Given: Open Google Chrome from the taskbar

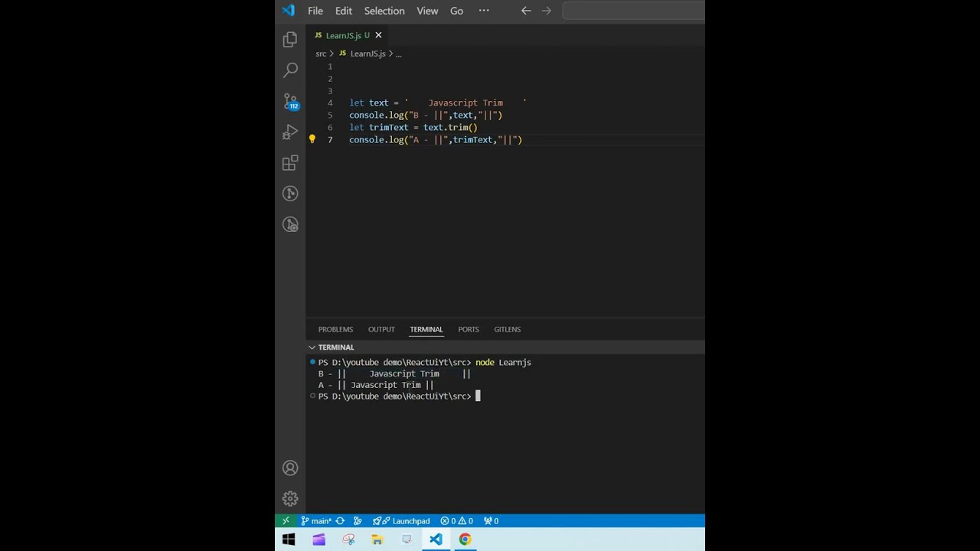Looking at the screenshot, I should pyautogui.click(x=465, y=540).
